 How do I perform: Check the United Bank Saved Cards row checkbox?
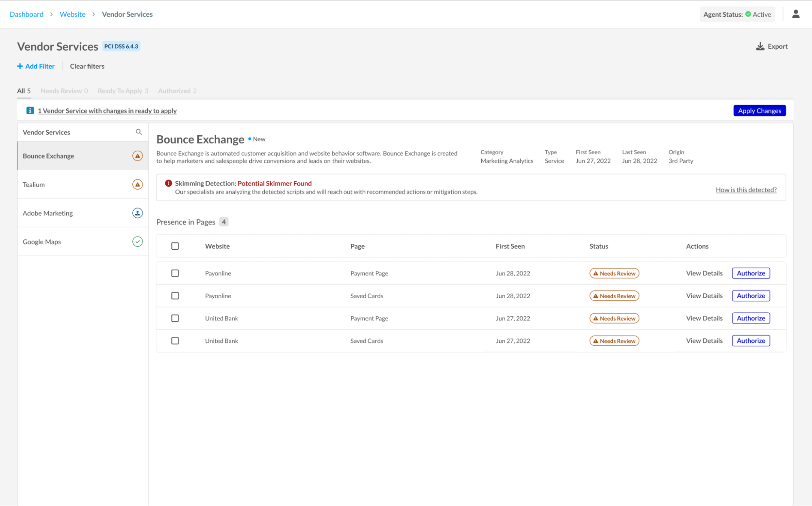pyautogui.click(x=175, y=341)
